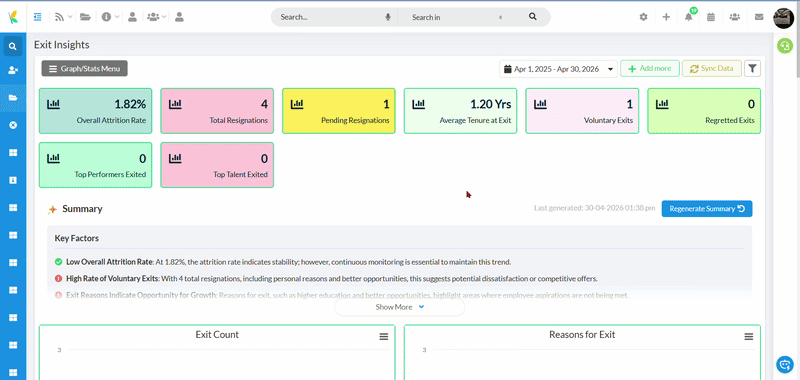
Task: Click the mail envelope icon
Action: (759, 17)
